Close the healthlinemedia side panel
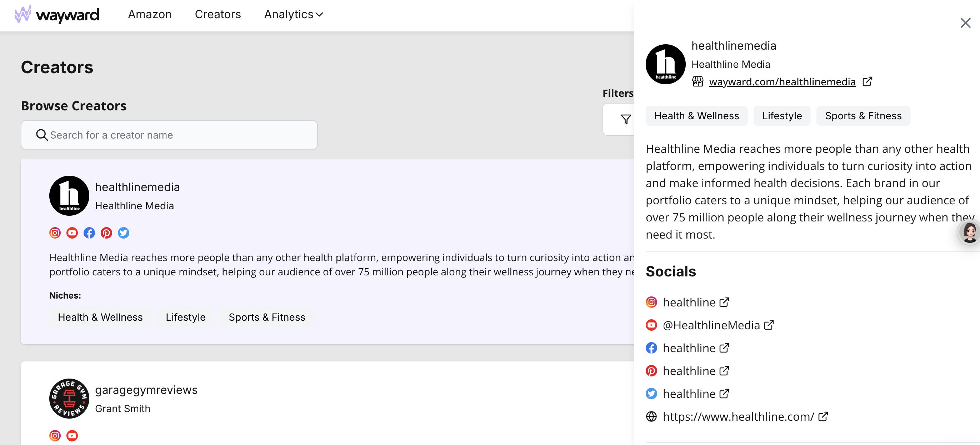This screenshot has width=980, height=445. 965,23
